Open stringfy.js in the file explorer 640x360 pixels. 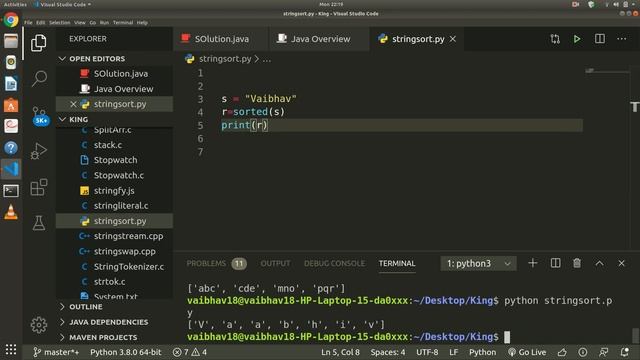tap(114, 191)
